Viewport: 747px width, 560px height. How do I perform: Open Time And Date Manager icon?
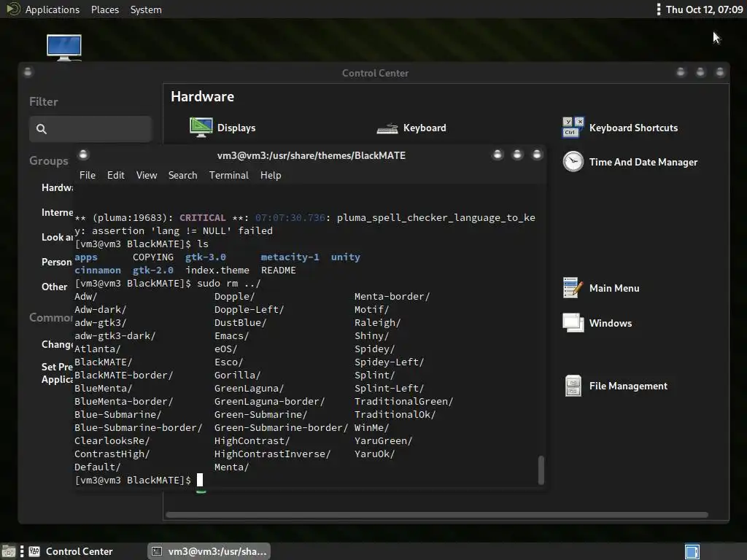[x=573, y=162]
